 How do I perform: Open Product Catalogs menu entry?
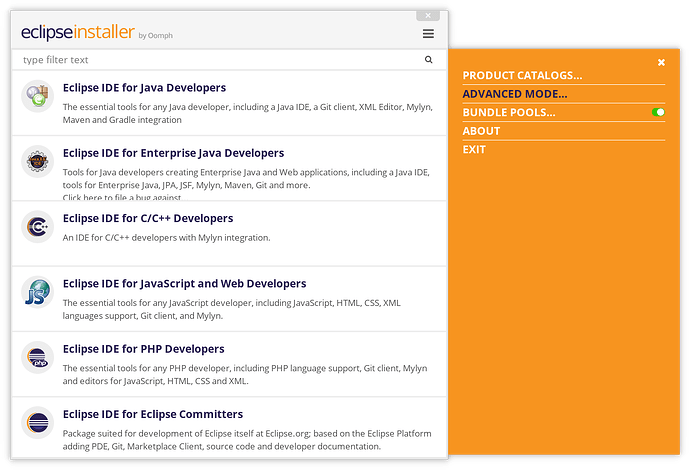coord(522,76)
